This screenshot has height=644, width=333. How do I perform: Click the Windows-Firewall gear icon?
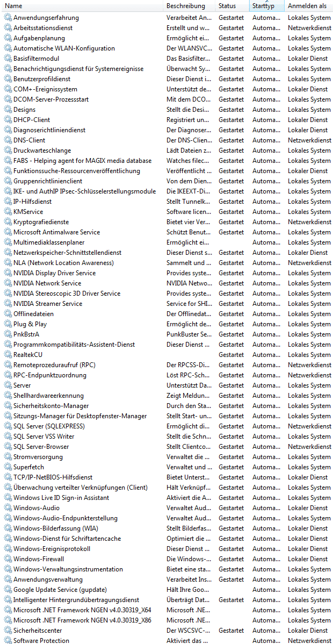click(x=8, y=559)
